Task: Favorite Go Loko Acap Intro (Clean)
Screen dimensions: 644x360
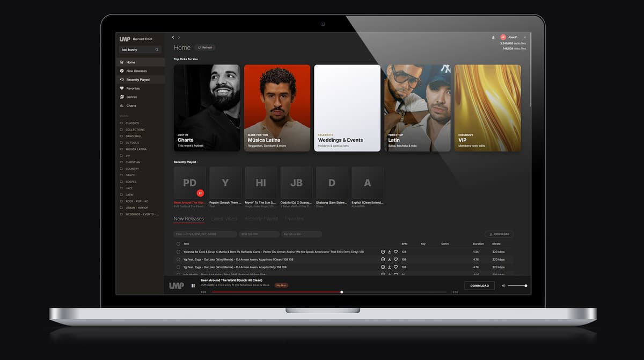Action: [x=396, y=259]
